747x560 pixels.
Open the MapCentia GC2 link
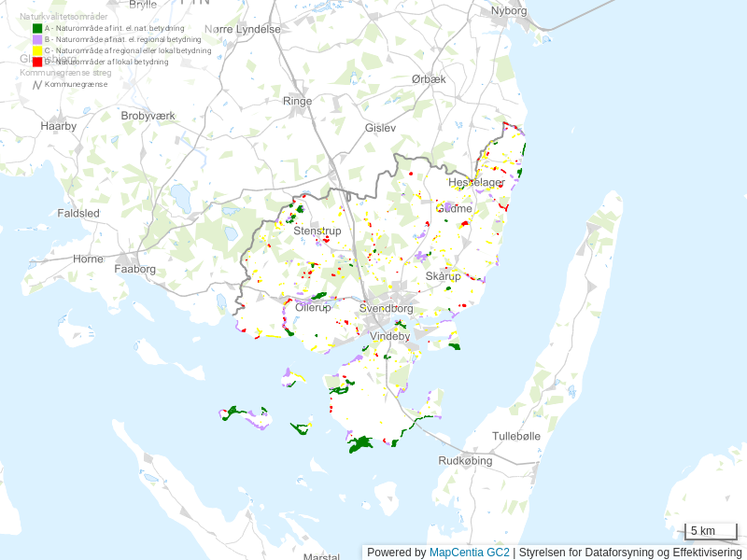[x=470, y=553]
